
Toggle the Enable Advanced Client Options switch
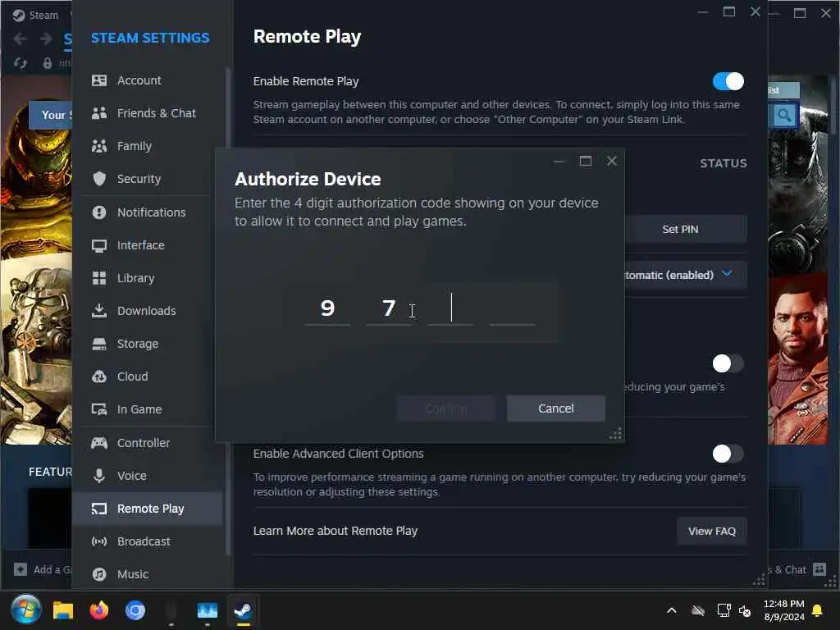point(728,454)
